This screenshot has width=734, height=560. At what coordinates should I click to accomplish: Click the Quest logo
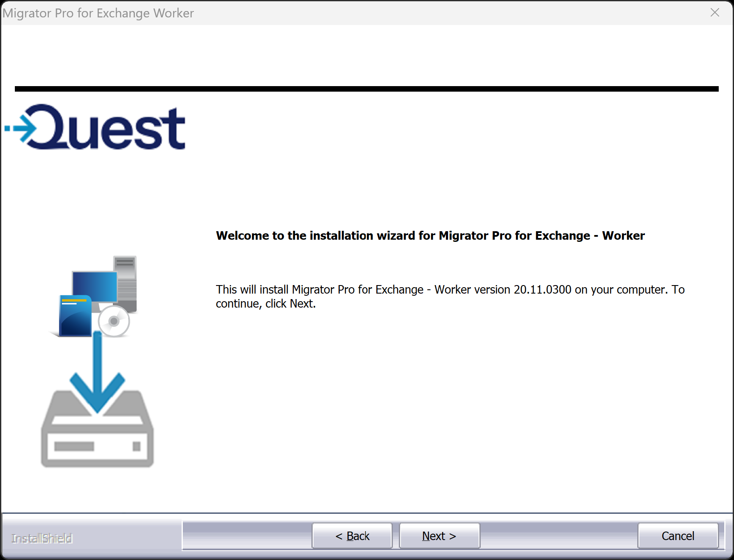coord(95,127)
